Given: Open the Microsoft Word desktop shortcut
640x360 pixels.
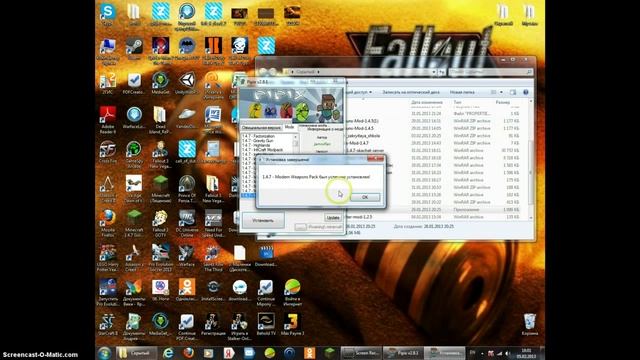Looking at the screenshot, I should 213,119.
